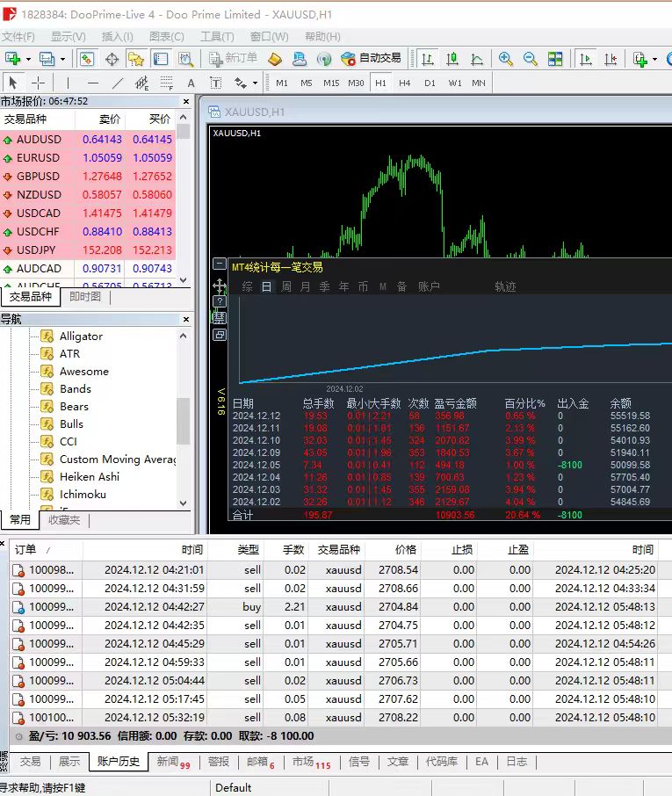
Task: Click the 新订单 new order button
Action: tap(233, 59)
